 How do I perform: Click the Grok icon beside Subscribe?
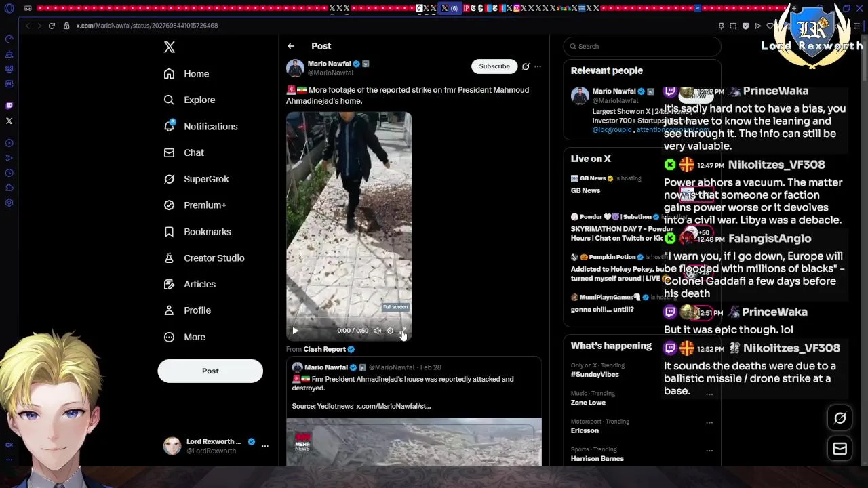tap(526, 66)
